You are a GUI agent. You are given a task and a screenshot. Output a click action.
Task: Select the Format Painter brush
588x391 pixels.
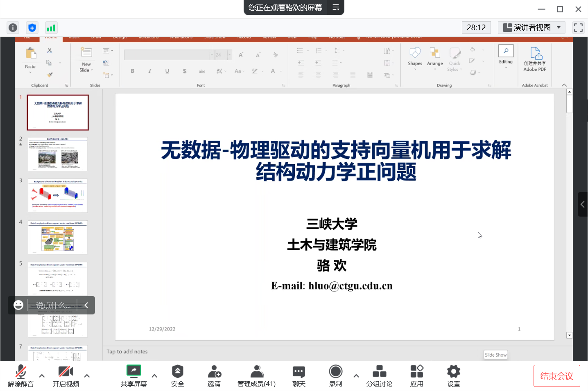click(50, 75)
